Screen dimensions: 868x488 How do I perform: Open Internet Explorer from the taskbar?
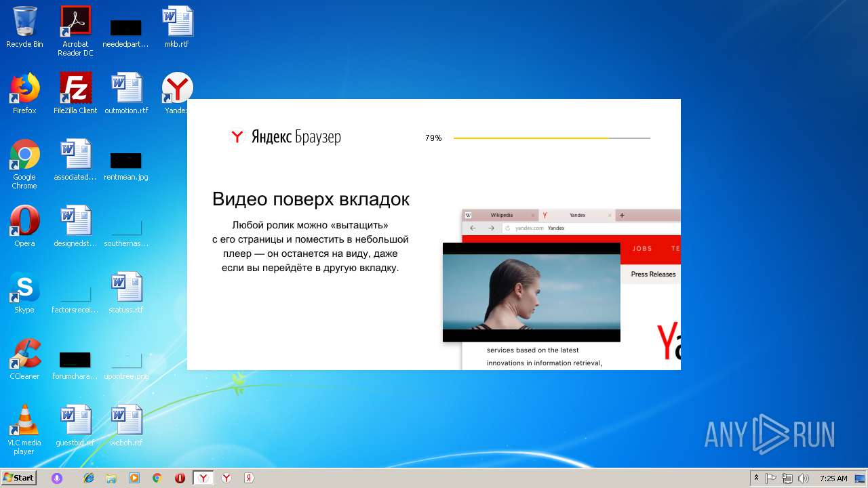coord(89,478)
